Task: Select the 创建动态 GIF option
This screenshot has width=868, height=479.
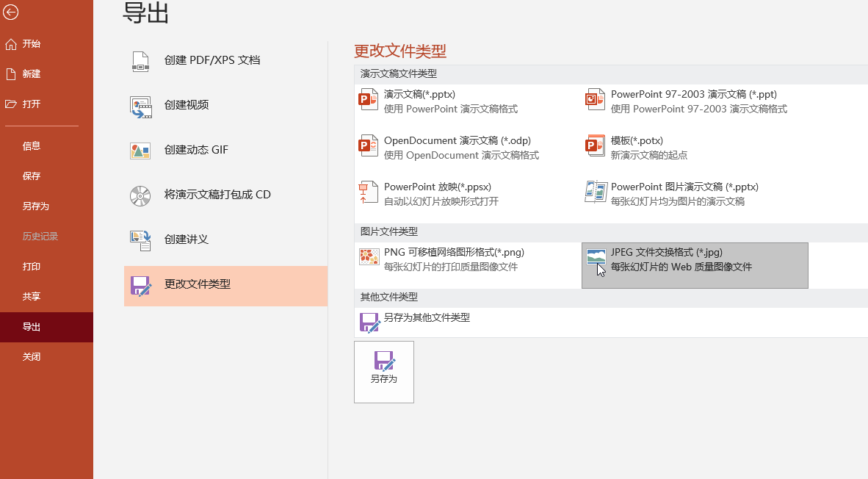Action: click(226, 151)
